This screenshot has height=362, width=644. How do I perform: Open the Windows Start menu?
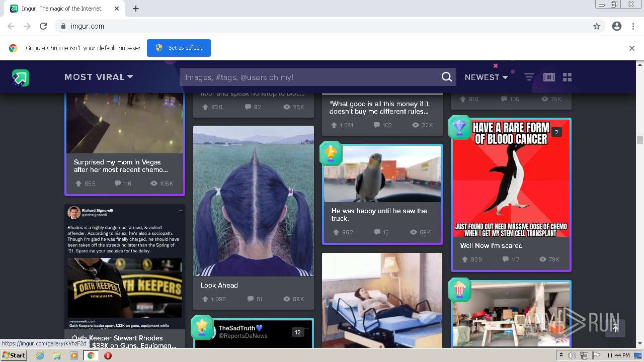pos(14,355)
